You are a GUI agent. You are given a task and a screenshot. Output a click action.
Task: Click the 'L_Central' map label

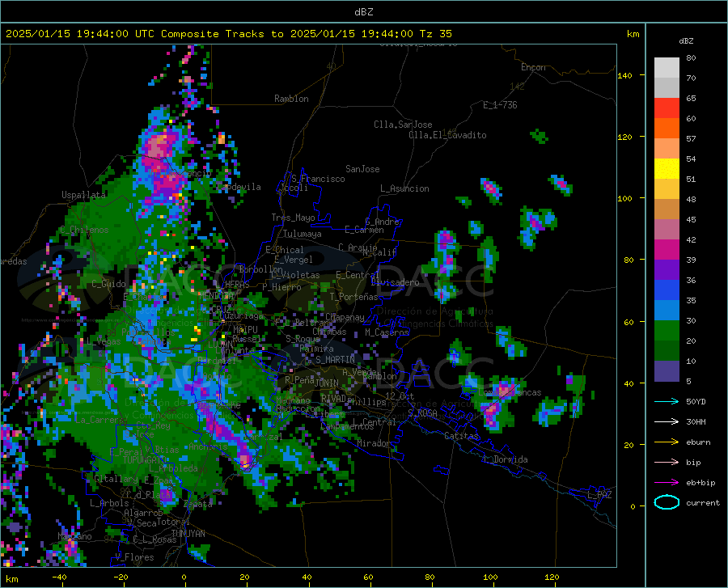pos(374,422)
